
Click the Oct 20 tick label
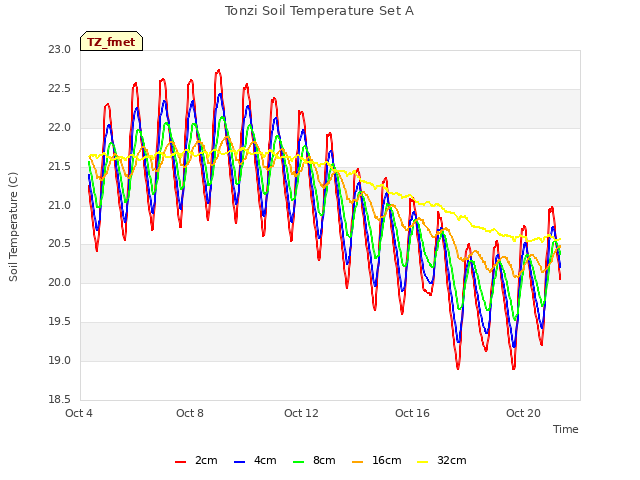(523, 413)
